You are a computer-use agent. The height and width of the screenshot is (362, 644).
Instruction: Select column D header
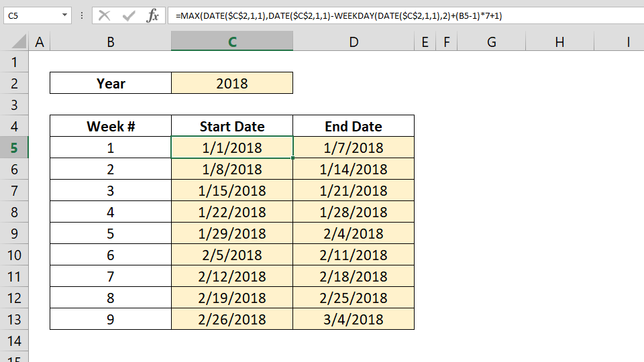(354, 42)
